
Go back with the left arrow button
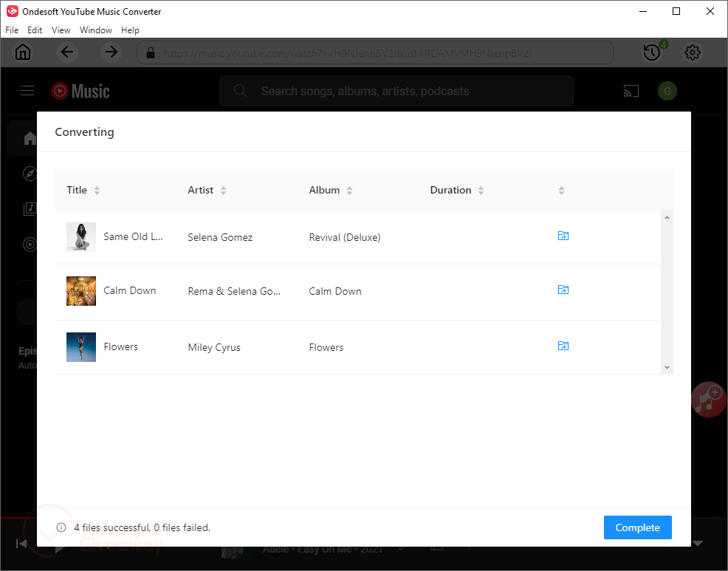(67, 52)
